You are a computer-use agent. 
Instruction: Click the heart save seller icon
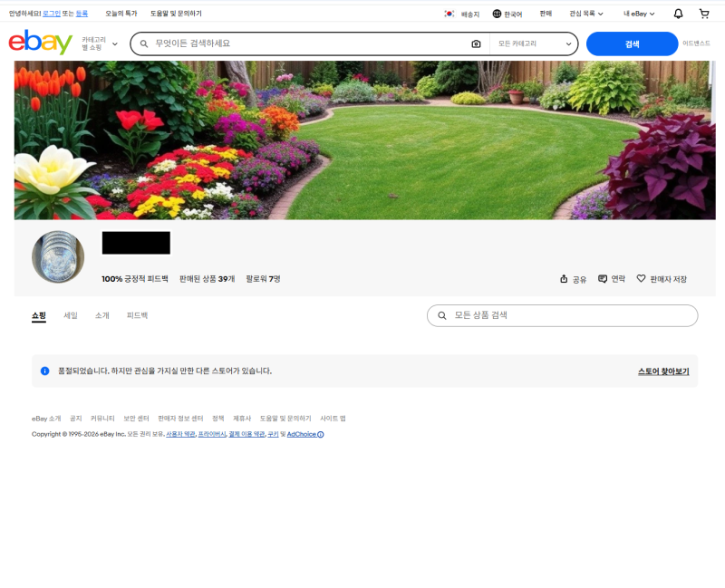[641, 278]
